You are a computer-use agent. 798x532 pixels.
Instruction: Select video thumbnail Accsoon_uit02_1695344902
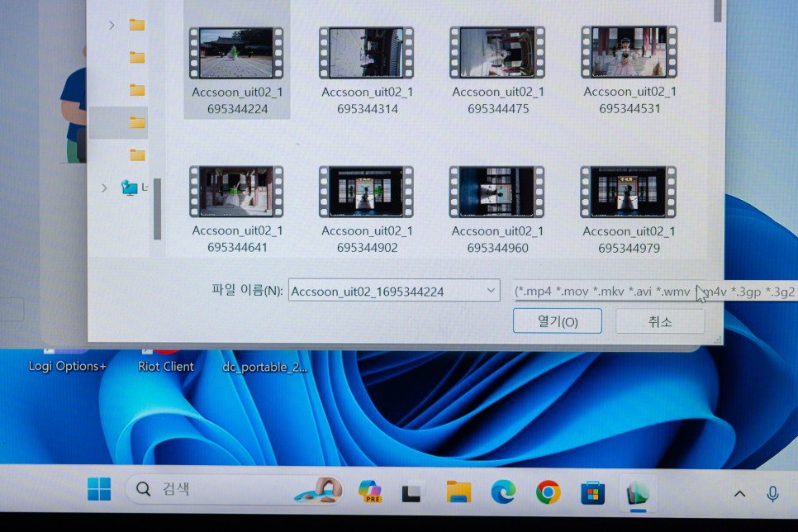pos(367,192)
